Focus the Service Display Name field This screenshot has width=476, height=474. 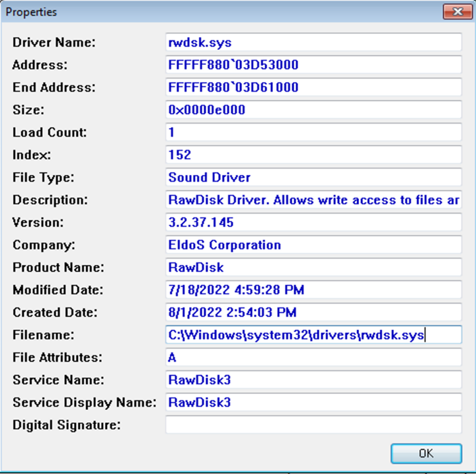pos(313,402)
